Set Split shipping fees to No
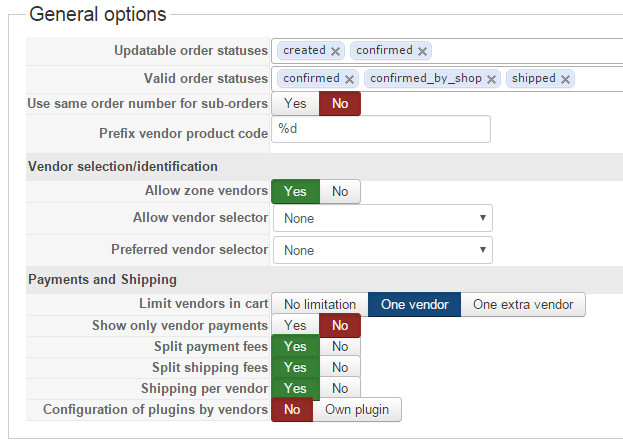The image size is (623, 447). pos(340,368)
